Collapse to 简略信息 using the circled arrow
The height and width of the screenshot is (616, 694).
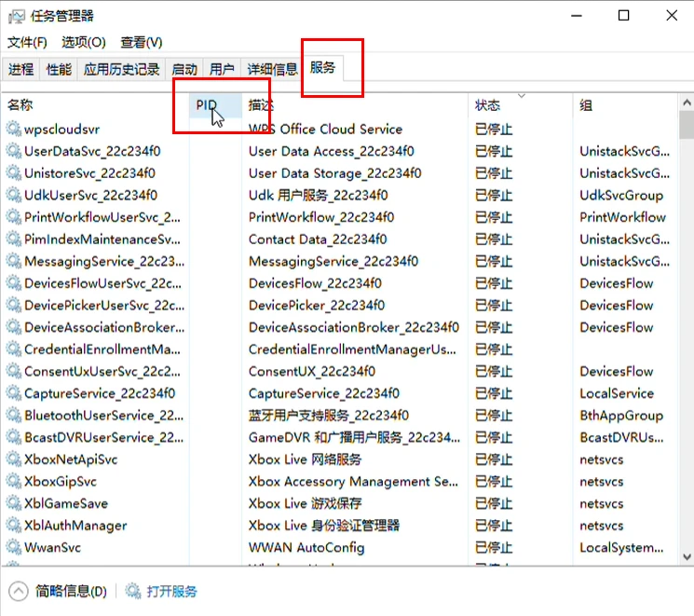coord(18,591)
